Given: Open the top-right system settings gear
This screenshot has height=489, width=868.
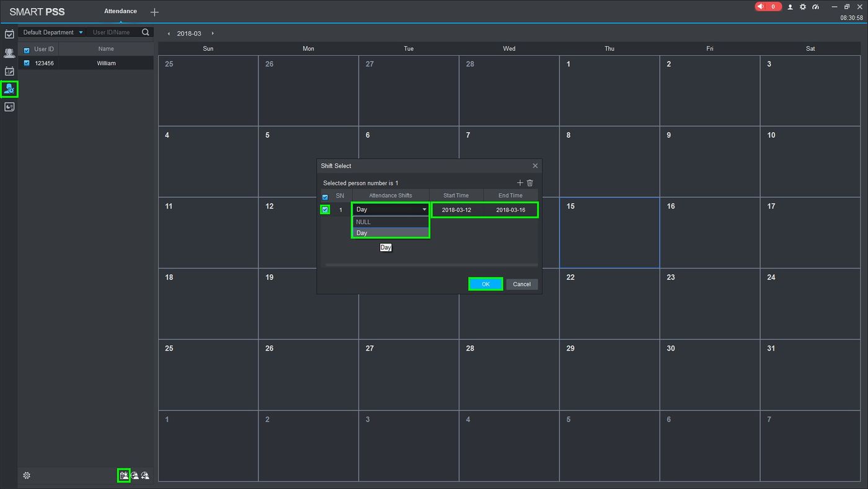Looking at the screenshot, I should tap(803, 7).
